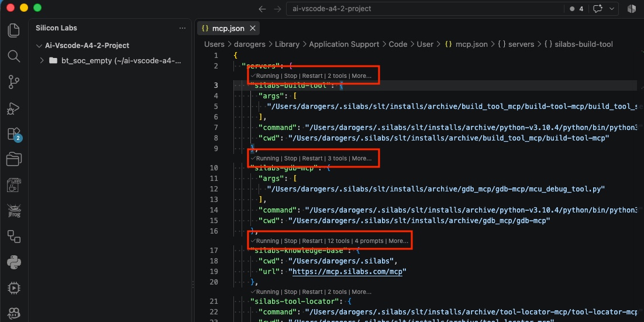Show the 4 prompts code lens

369,241
